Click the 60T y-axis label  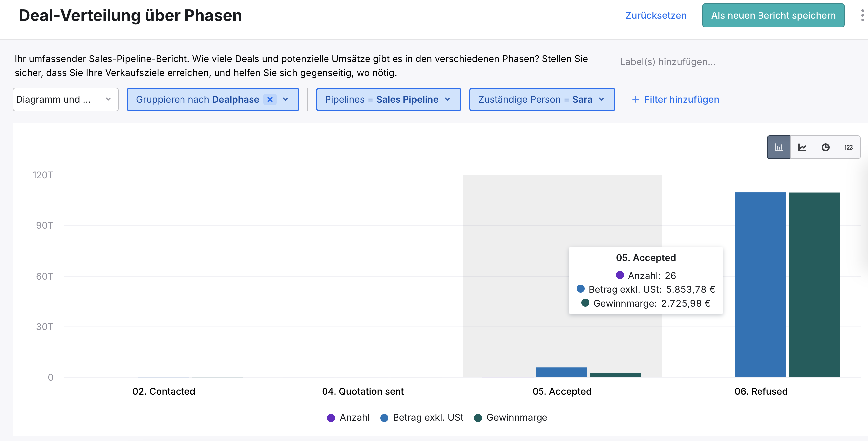tap(44, 276)
